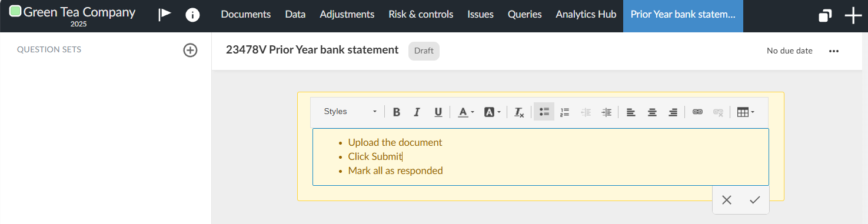Click the unlink icon
Viewport: 868px width, 224px height.
718,112
